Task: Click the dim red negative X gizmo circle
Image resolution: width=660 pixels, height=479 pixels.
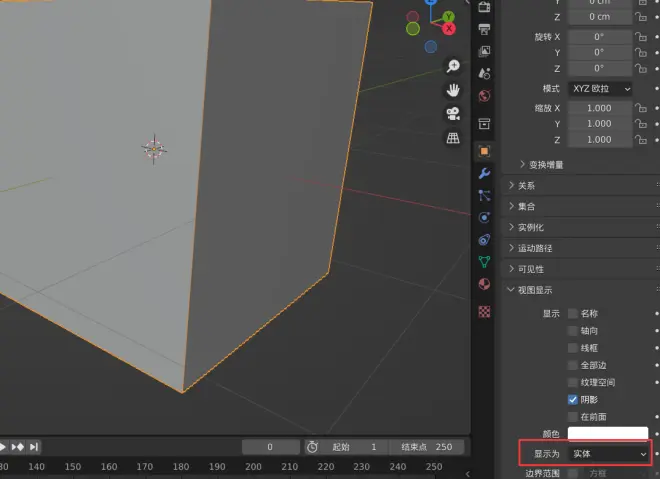Action: tap(412, 17)
